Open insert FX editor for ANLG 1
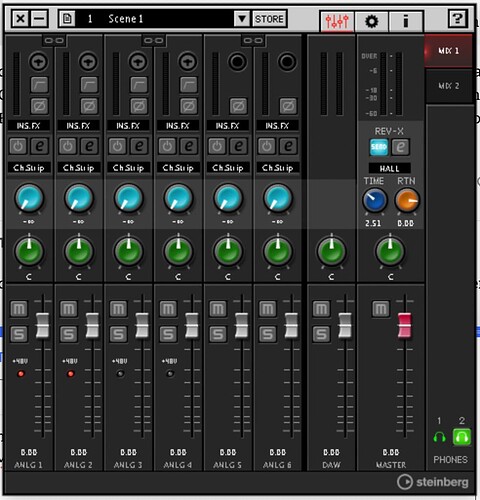Screen dimensions: 480x500 pyautogui.click(x=39, y=146)
